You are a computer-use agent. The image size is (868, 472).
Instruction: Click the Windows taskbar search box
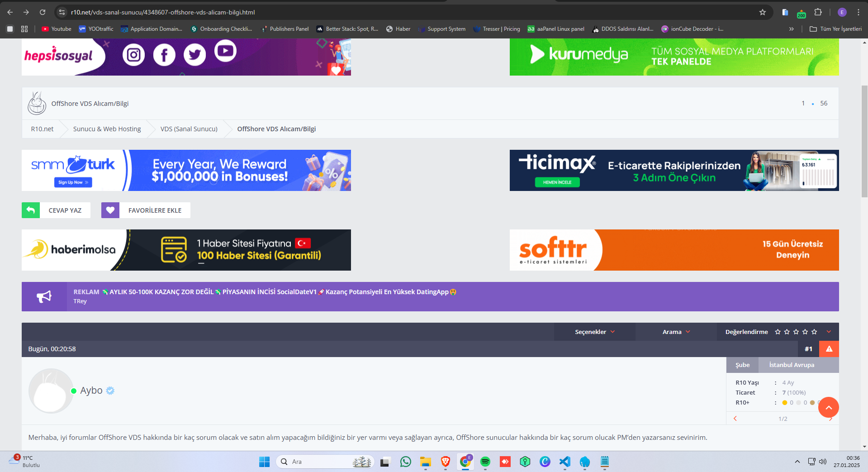click(325, 462)
